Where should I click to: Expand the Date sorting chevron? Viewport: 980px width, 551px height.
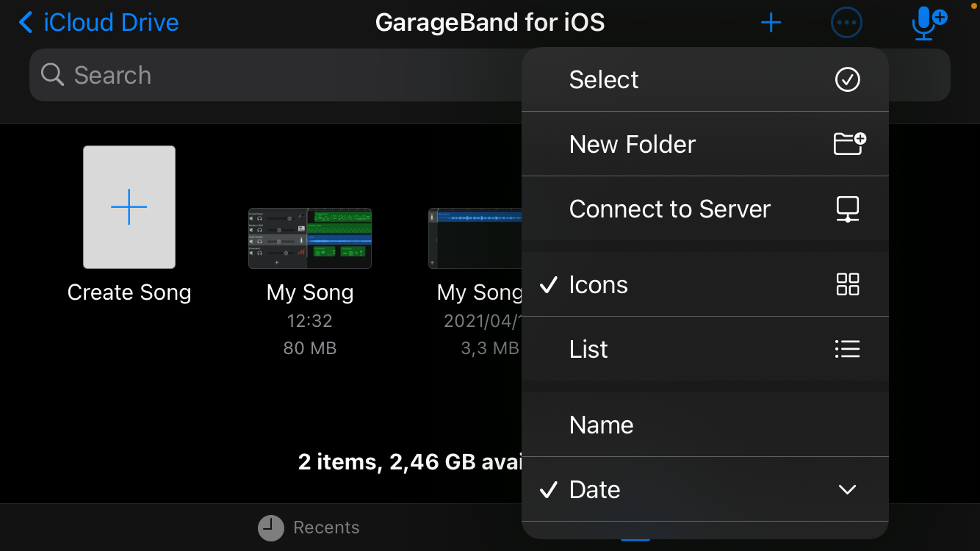(x=847, y=489)
